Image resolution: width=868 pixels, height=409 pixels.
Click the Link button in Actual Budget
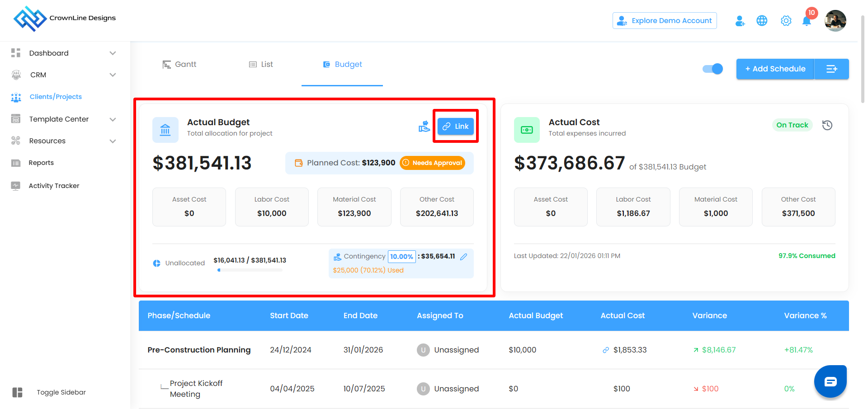(456, 127)
